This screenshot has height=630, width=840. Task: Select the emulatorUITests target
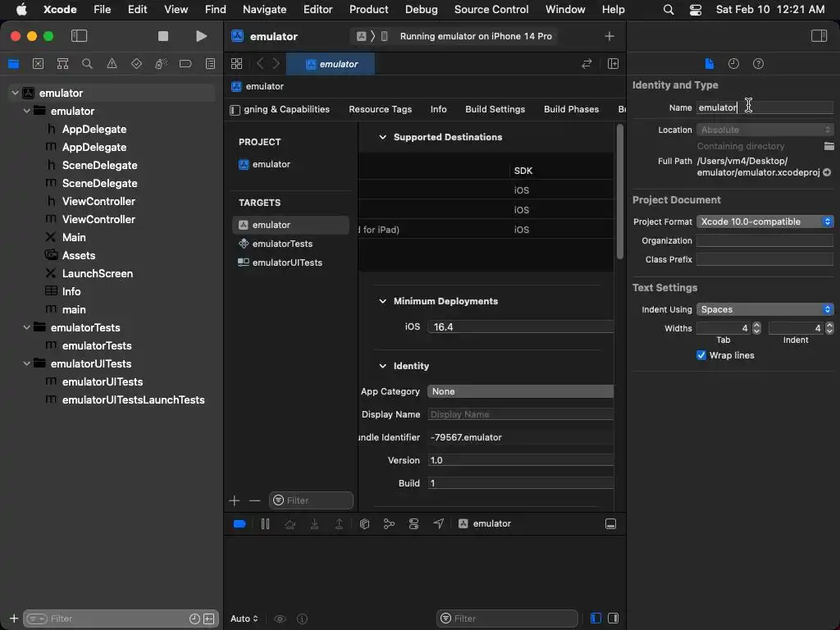[x=290, y=262]
